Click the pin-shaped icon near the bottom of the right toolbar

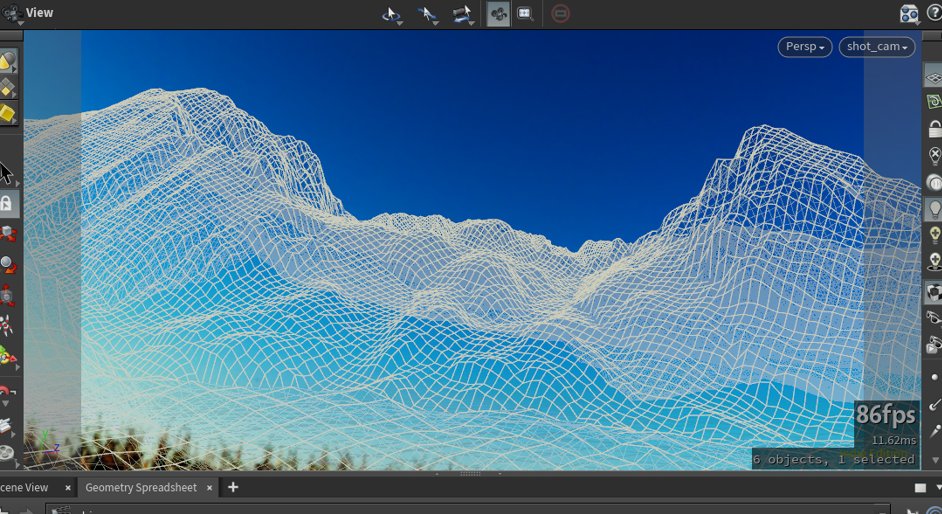click(x=934, y=431)
